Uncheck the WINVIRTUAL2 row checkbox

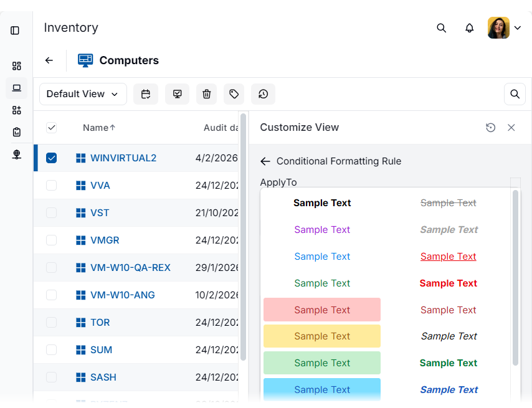click(x=52, y=158)
